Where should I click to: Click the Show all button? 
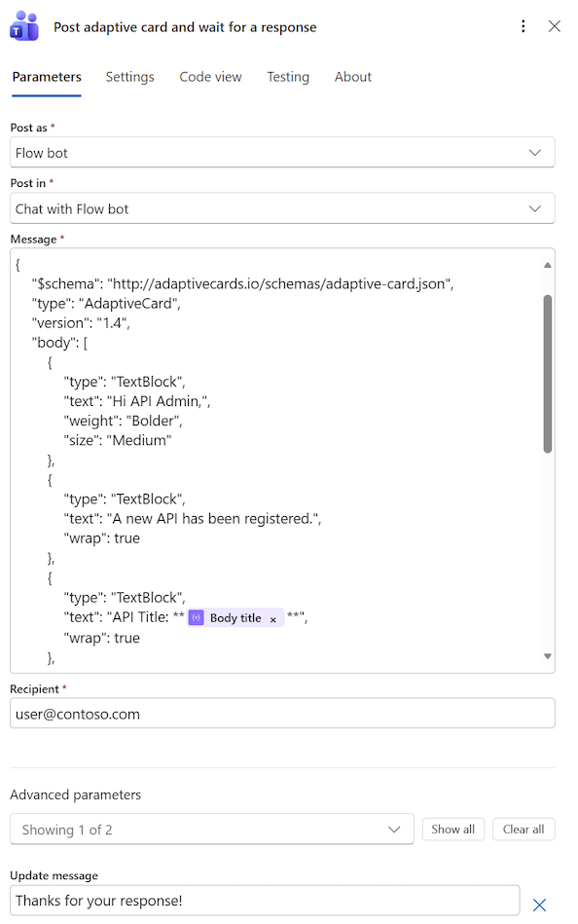(x=452, y=829)
